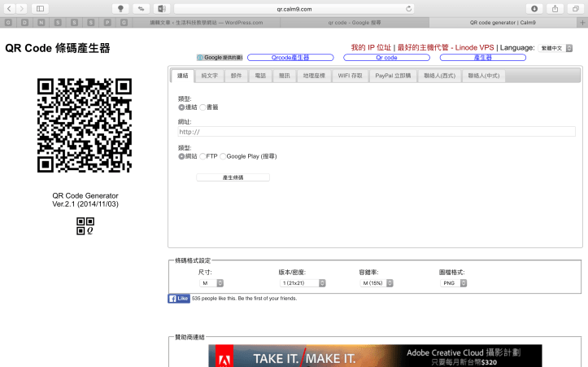Screen dimensions: 588x367
Task: Switch to the 簡訊 tab
Action: coord(285,76)
